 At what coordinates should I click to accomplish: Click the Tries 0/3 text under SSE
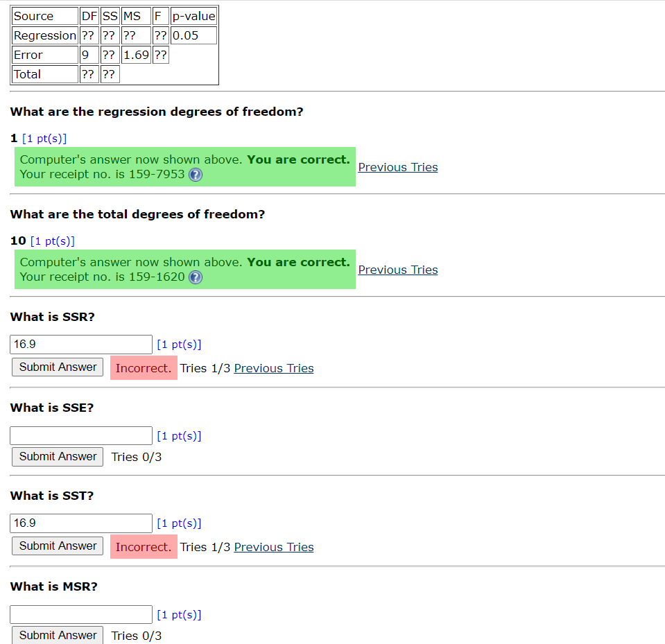point(137,457)
